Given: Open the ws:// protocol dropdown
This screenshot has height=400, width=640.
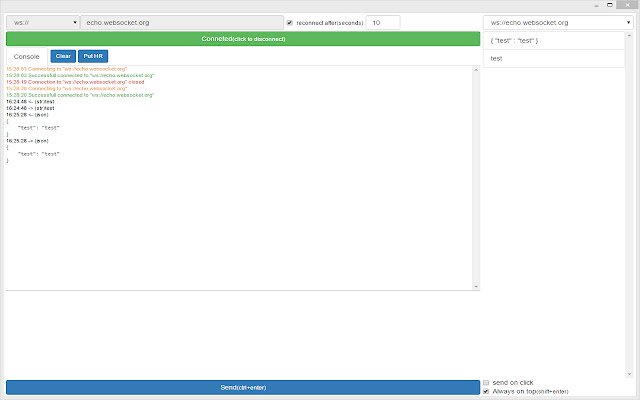Looking at the screenshot, I should point(42,22).
